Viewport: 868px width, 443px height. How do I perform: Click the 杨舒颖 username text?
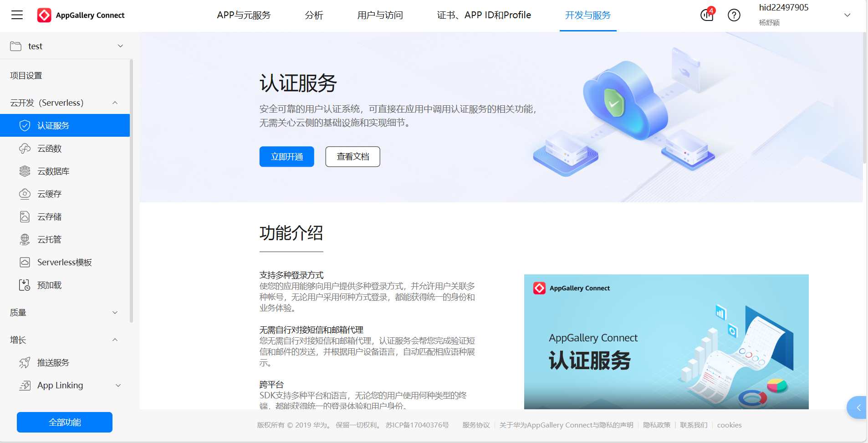(x=769, y=22)
